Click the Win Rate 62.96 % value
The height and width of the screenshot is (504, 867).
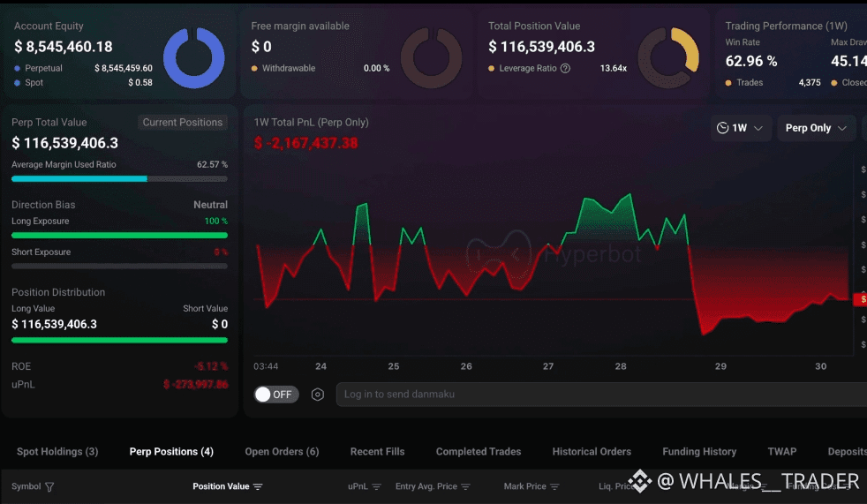click(750, 61)
